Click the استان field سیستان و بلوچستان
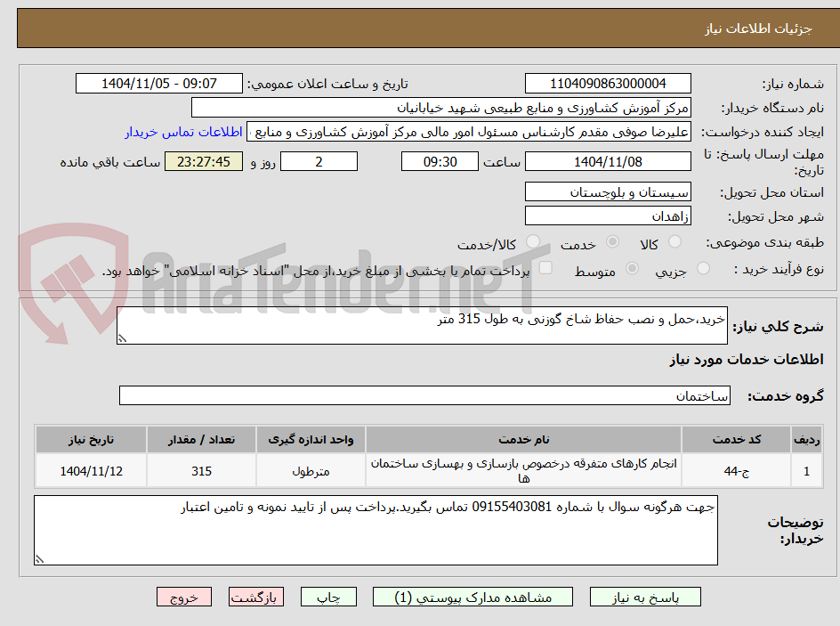The width and height of the screenshot is (840, 626). click(x=608, y=191)
